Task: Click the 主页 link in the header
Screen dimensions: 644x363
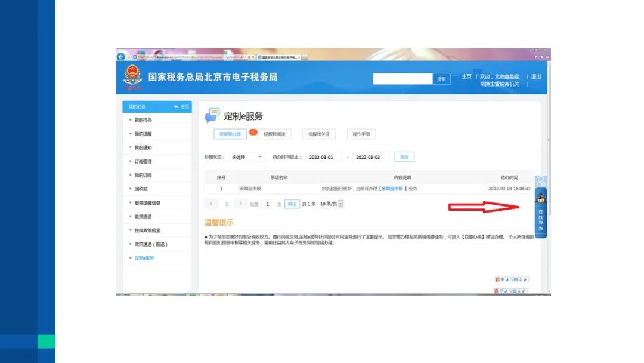Action: tap(466, 76)
